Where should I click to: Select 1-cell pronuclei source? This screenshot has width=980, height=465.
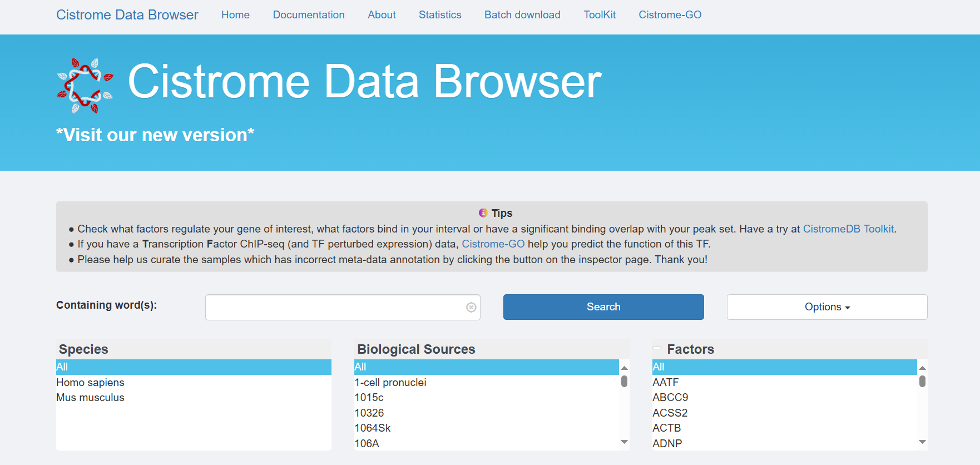click(487, 382)
